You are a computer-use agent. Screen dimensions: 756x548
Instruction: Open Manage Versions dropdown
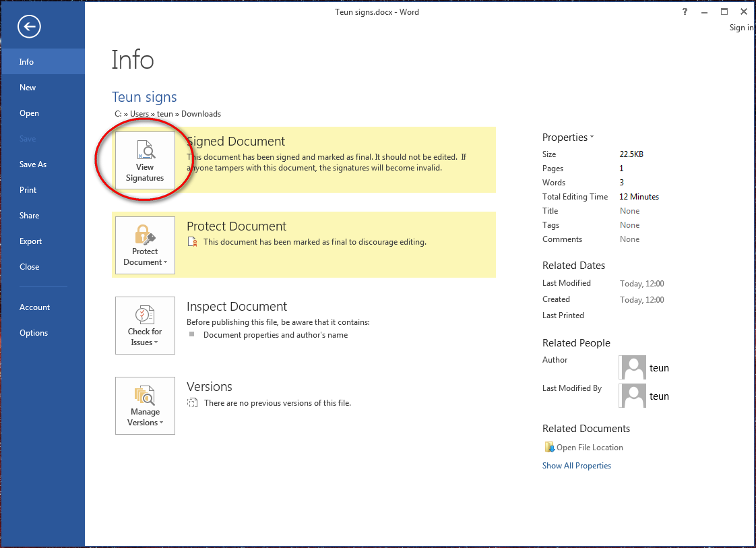pos(145,406)
